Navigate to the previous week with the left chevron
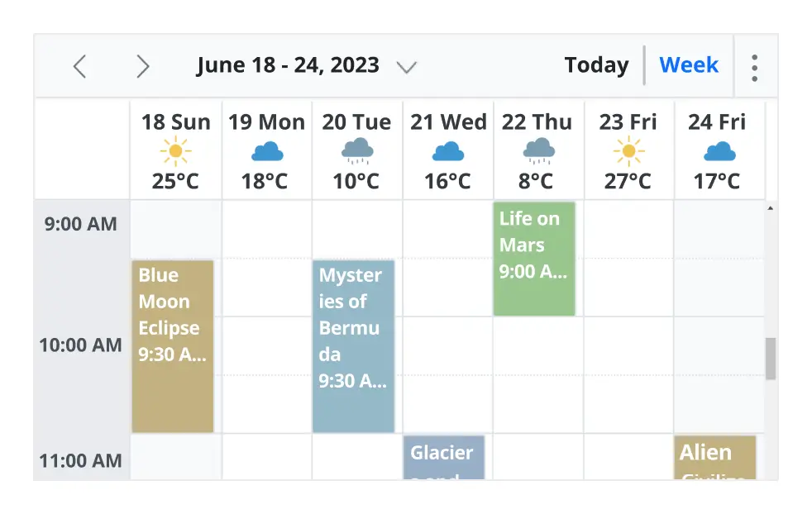Image resolution: width=812 pixels, height=514 pixels. coord(79,67)
